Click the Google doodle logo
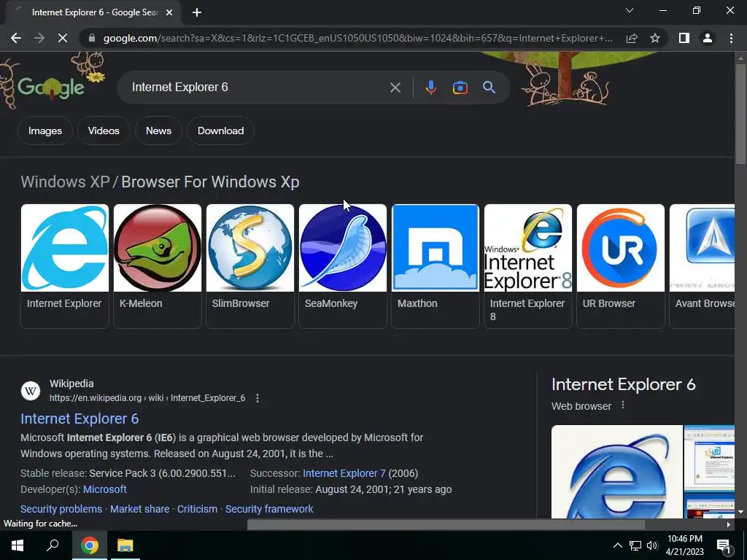The width and height of the screenshot is (747, 560). 52,87
